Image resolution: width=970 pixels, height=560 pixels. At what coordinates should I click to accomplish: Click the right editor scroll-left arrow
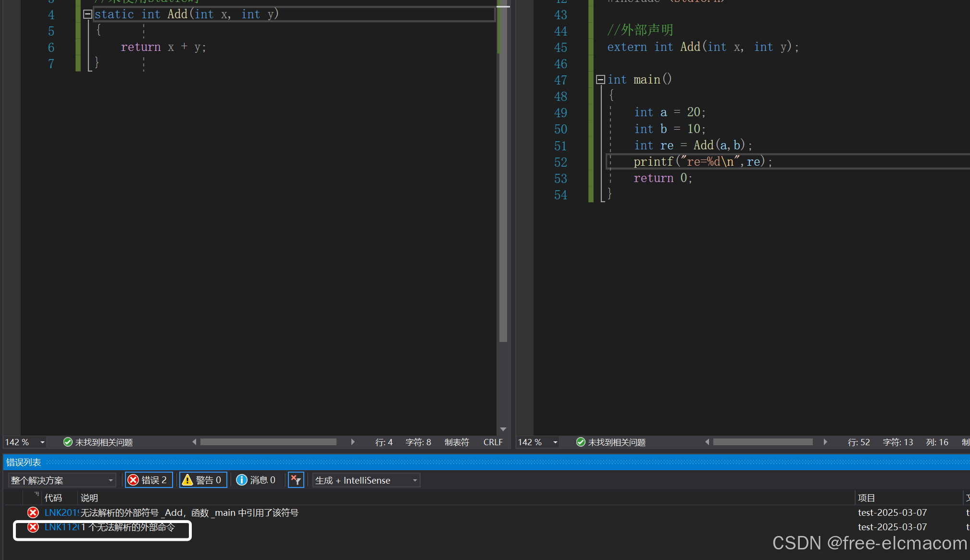(x=707, y=442)
